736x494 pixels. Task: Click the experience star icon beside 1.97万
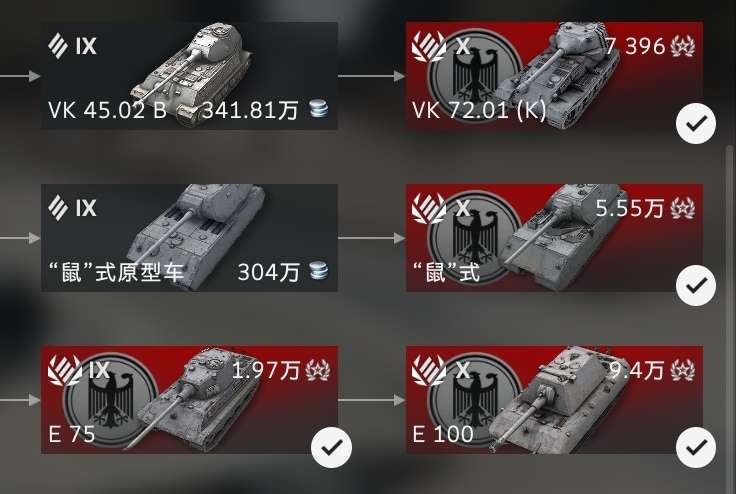[x=318, y=370]
